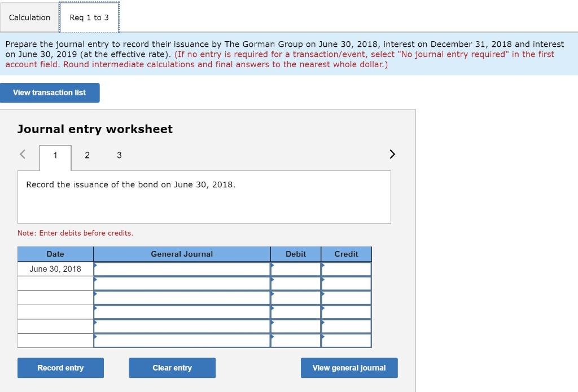Click Credit field in last row
Image resolution: width=578 pixels, height=392 pixels.
pos(346,341)
